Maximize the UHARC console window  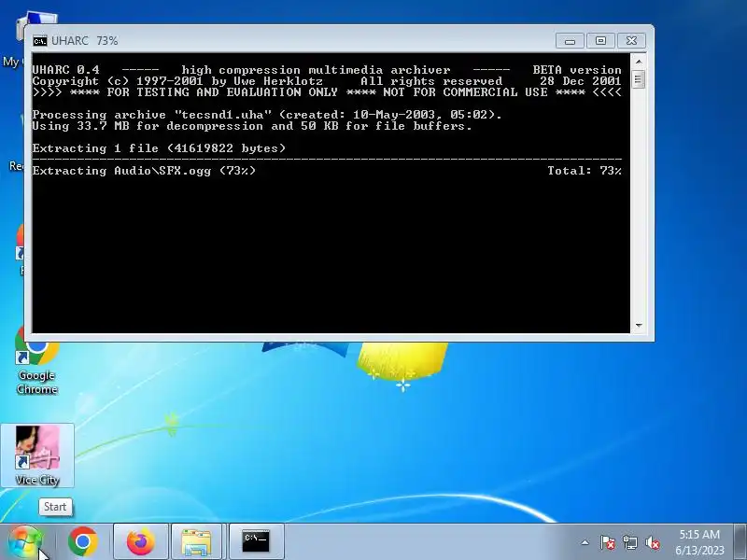pos(600,41)
